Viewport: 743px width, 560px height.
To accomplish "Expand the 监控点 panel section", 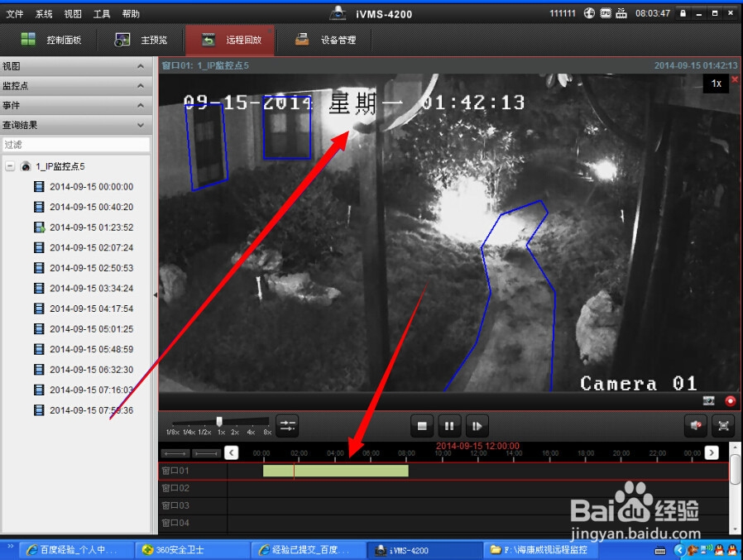I will [x=76, y=86].
